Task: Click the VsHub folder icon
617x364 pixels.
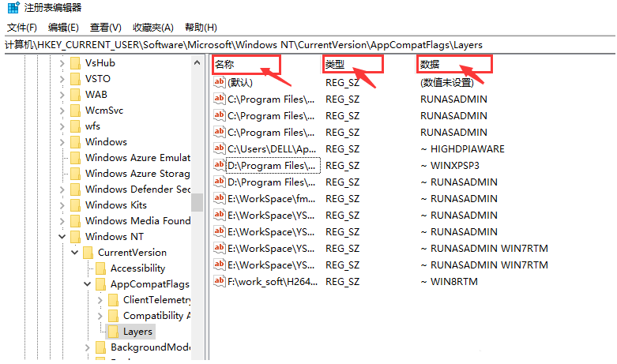Action: point(75,63)
